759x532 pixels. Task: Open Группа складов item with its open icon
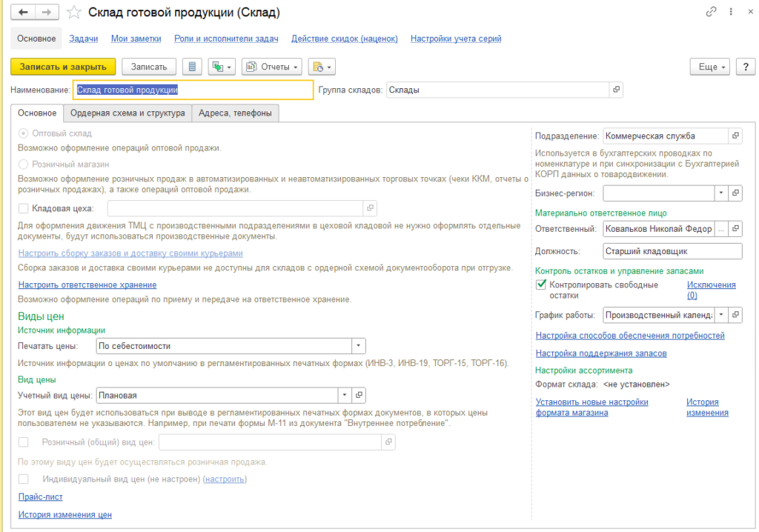pyautogui.click(x=616, y=90)
